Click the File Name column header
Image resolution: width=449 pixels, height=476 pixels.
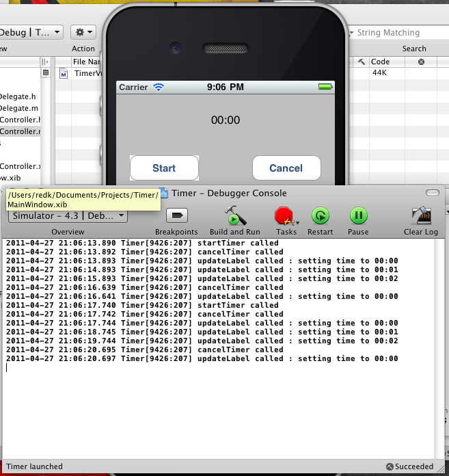[87, 62]
